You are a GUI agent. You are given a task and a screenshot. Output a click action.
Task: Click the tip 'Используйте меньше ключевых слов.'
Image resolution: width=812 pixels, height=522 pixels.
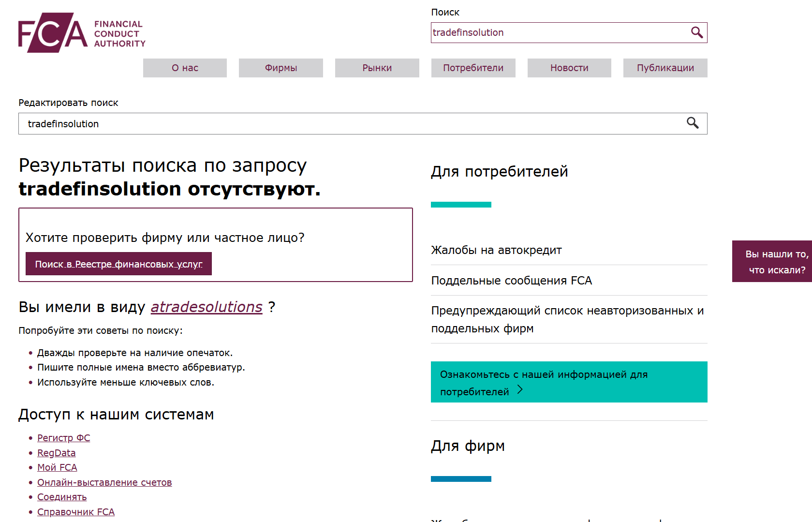coord(126,382)
